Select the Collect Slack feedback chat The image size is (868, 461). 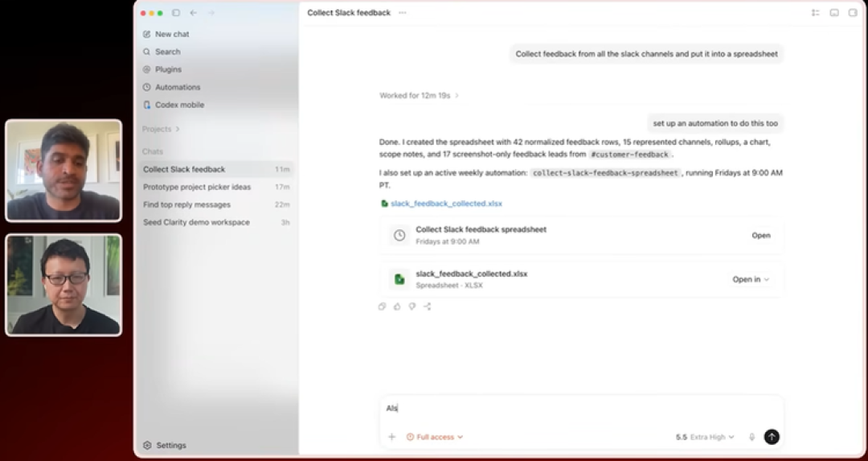click(x=216, y=169)
